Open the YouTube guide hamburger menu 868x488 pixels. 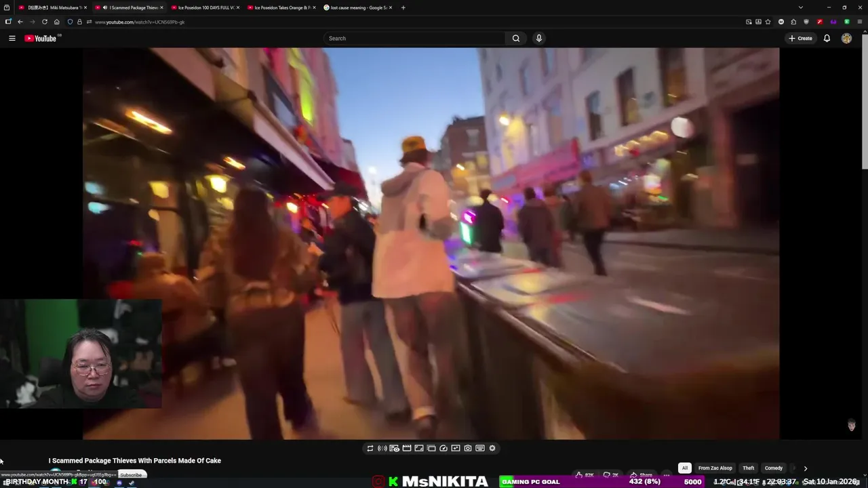tap(12, 39)
